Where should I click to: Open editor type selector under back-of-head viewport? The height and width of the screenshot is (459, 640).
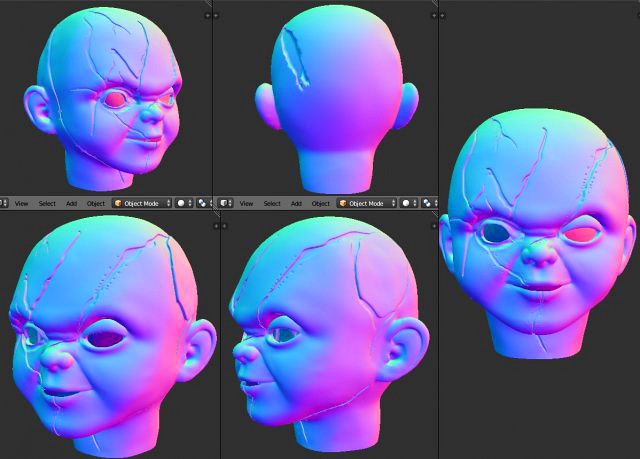(225, 203)
